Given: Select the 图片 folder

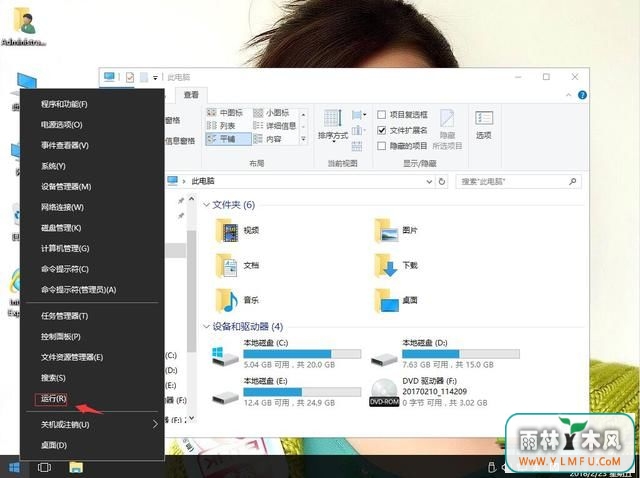Looking at the screenshot, I should [x=395, y=230].
